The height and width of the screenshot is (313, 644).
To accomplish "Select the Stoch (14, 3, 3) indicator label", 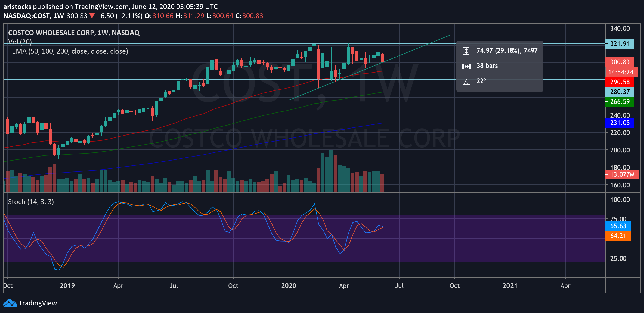I will click(x=31, y=202).
